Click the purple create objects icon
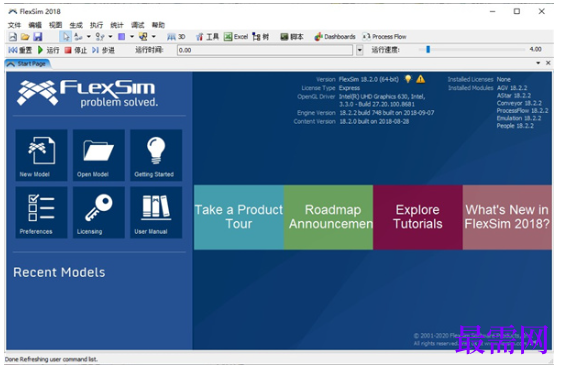 122,37
